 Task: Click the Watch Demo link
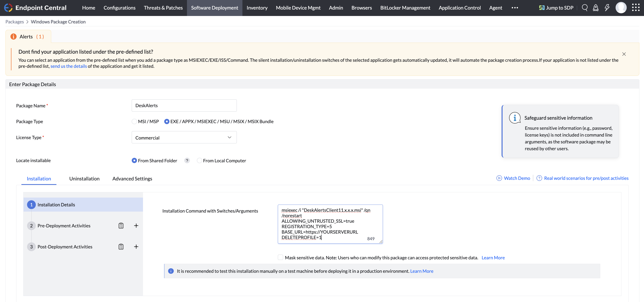517,178
